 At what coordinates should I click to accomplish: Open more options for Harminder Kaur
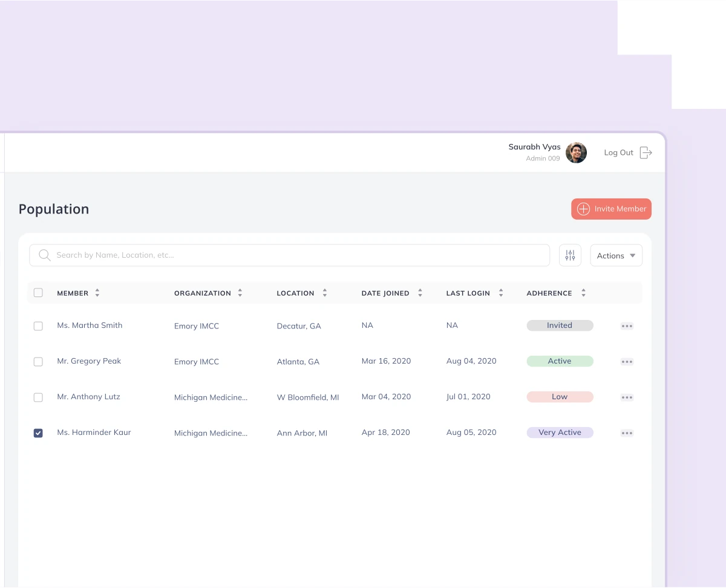(x=627, y=433)
